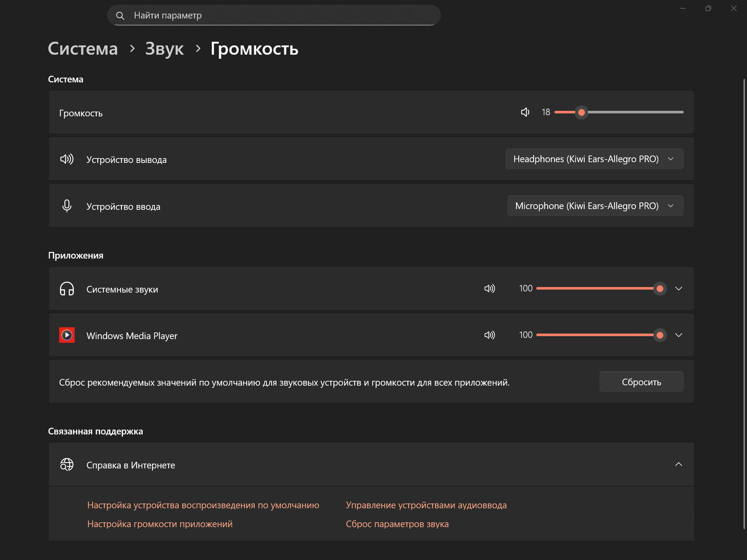Click the globe icon near Справка в Интернете

click(x=67, y=465)
